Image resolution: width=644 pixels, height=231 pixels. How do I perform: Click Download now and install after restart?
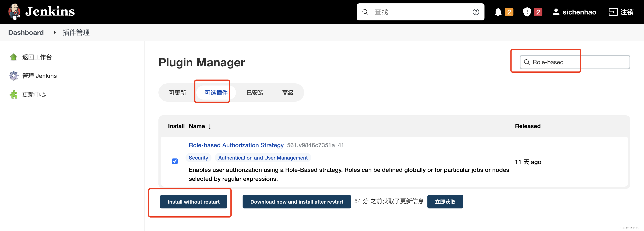coord(296,201)
